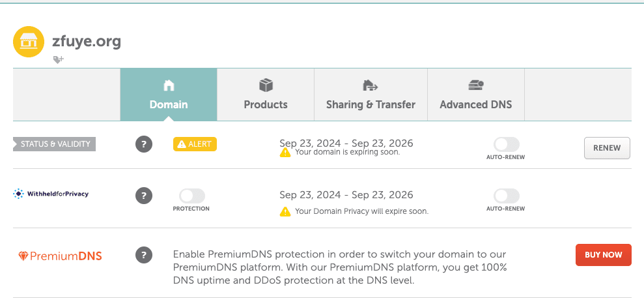
Task: Toggle domain Auto-Renew in Status & Validity row
Action: pyautogui.click(x=506, y=145)
